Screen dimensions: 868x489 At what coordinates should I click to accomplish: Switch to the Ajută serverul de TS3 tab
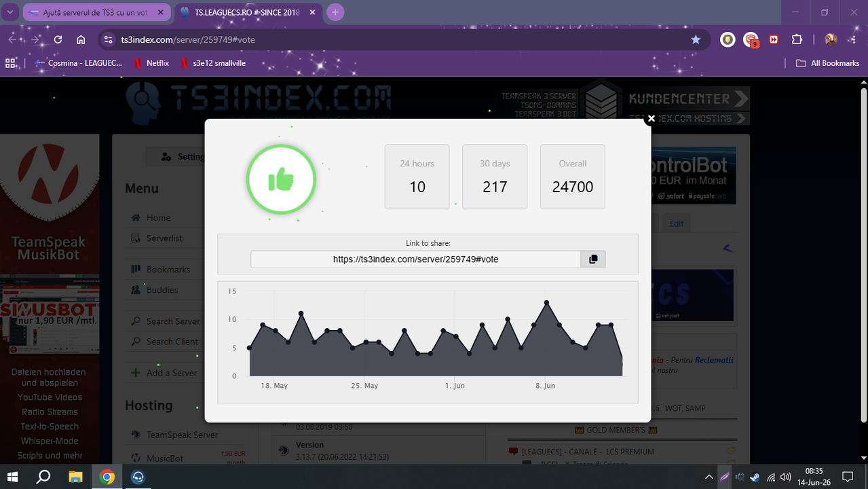coord(98,12)
